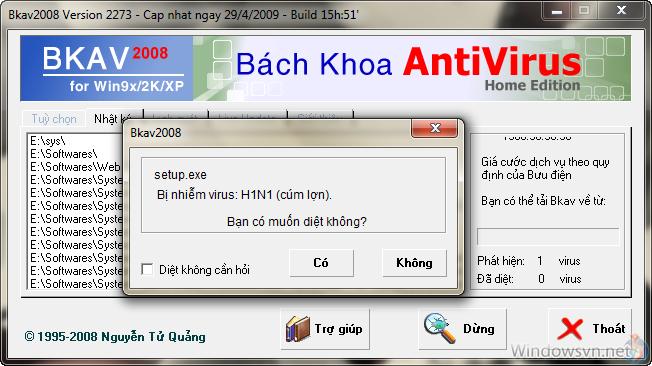The image size is (652, 366).
Task: Click the book icon beside Trợ giúp
Action: coord(298,329)
